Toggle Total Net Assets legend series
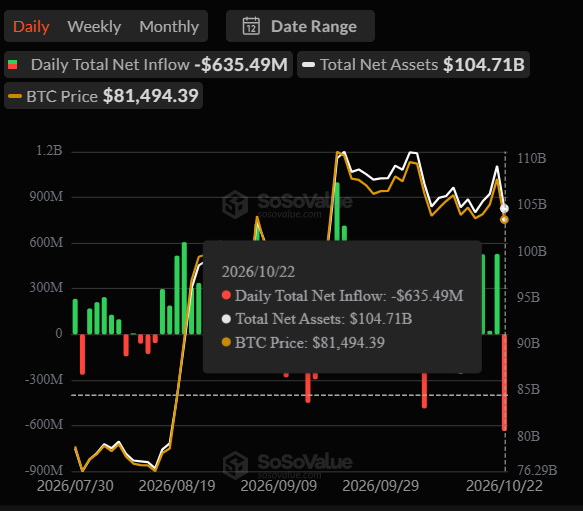 [x=413, y=65]
